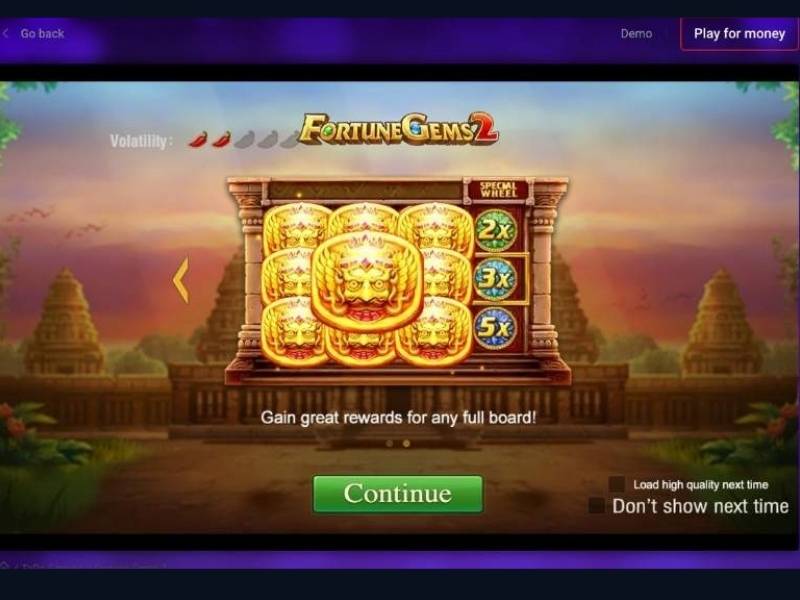This screenshot has width=800, height=600.
Task: Enable Load high quality next time checkbox
Action: pyautogui.click(x=617, y=484)
